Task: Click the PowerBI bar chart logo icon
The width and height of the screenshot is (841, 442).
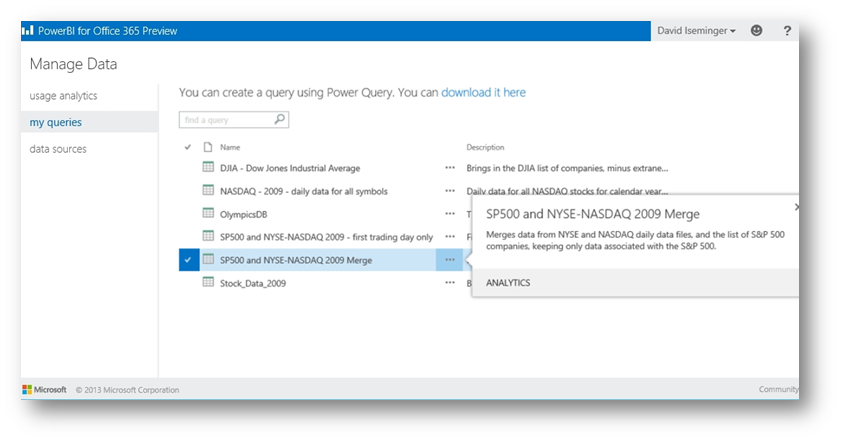Action: (27, 31)
